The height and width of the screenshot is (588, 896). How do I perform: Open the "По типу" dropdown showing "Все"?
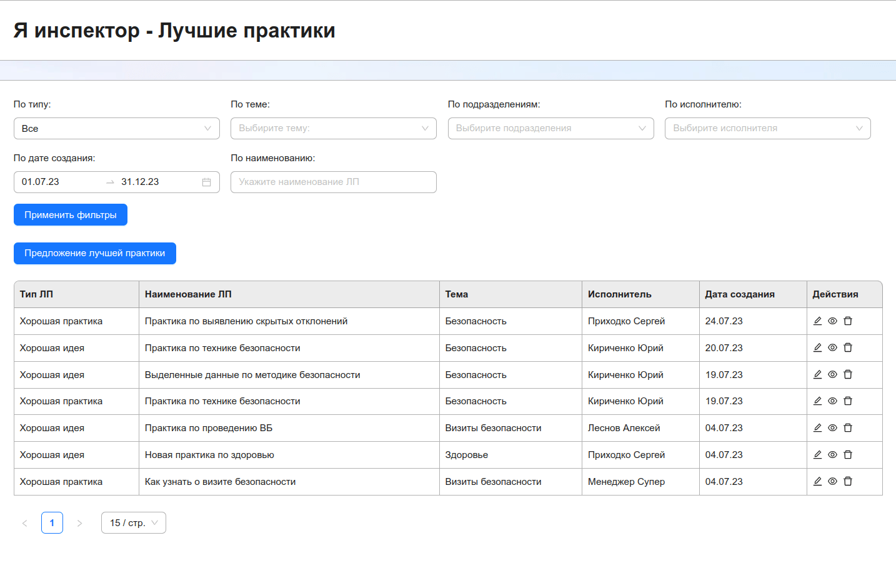click(117, 129)
